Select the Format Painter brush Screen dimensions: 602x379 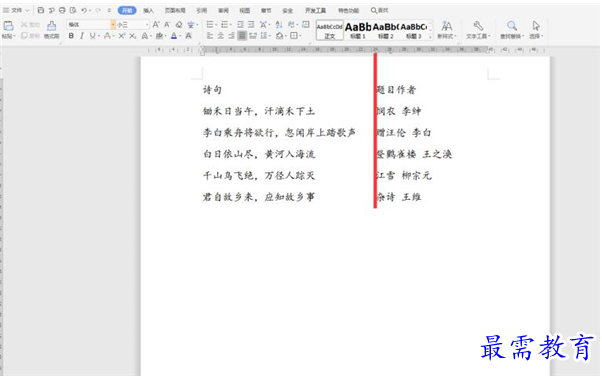coord(51,30)
